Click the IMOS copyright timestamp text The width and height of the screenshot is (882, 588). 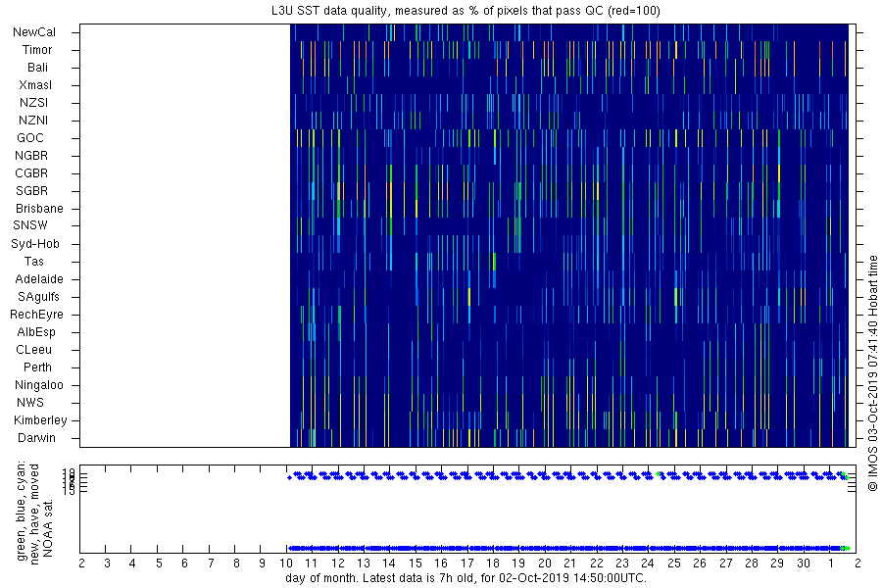point(872,373)
